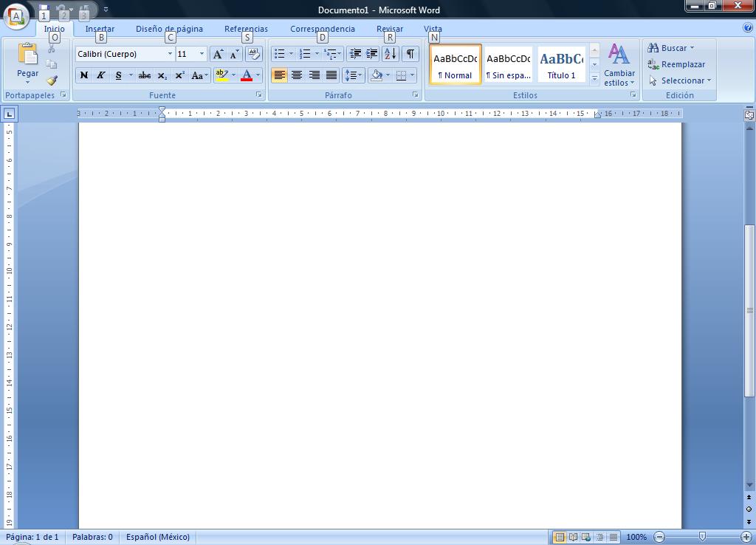
Task: Click the red font color button
Action: [x=247, y=76]
